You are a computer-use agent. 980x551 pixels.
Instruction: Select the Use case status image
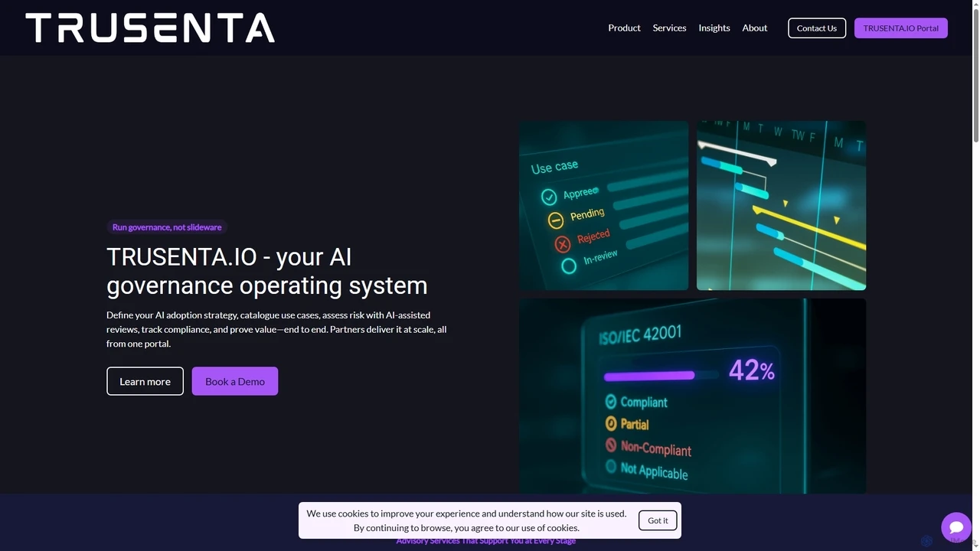pos(604,206)
